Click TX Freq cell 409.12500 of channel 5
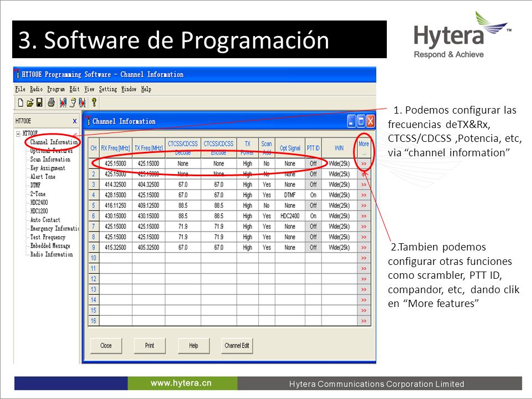 (x=149, y=206)
